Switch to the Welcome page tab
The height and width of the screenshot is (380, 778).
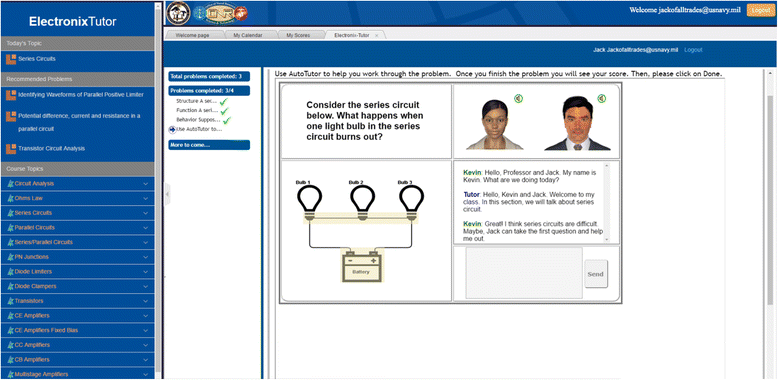[194, 36]
